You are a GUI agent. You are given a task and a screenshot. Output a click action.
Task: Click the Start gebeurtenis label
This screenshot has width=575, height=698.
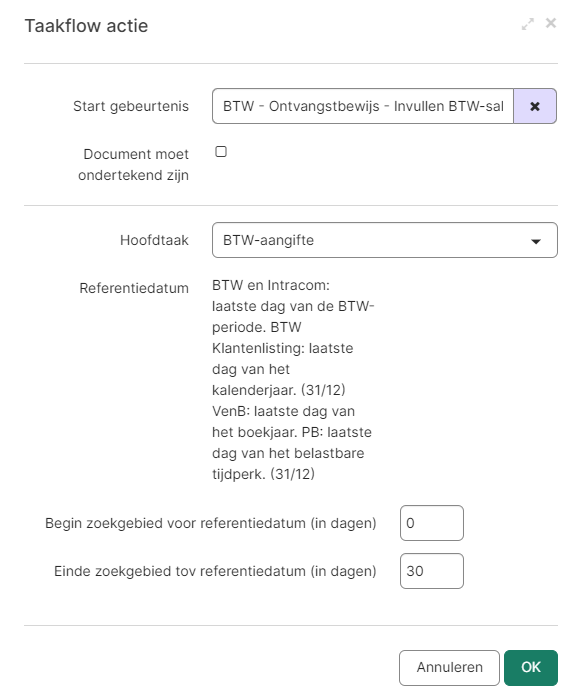click(131, 106)
